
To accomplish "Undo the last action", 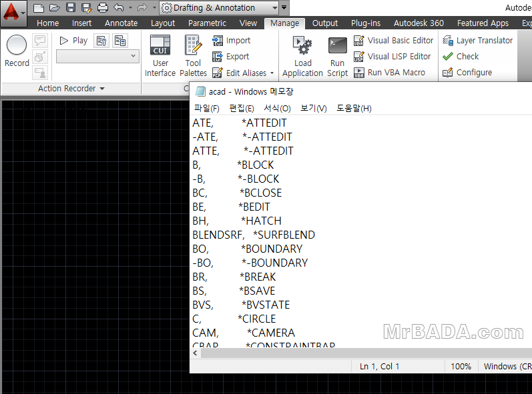I will [118, 8].
